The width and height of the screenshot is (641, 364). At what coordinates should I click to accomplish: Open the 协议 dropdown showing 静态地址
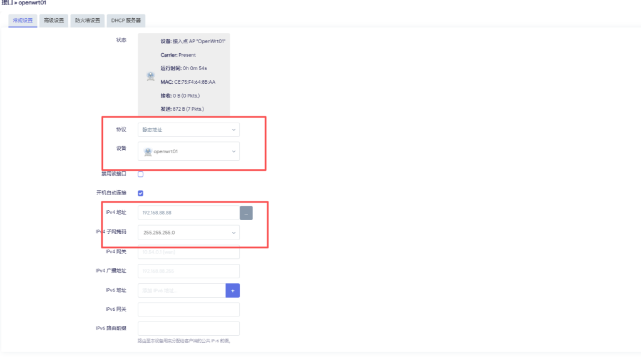tap(188, 129)
